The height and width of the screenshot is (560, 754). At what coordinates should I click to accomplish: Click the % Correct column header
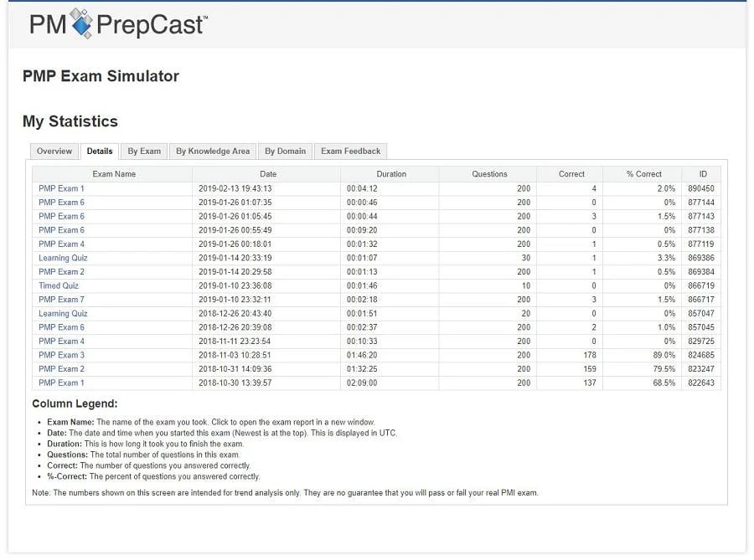point(643,174)
